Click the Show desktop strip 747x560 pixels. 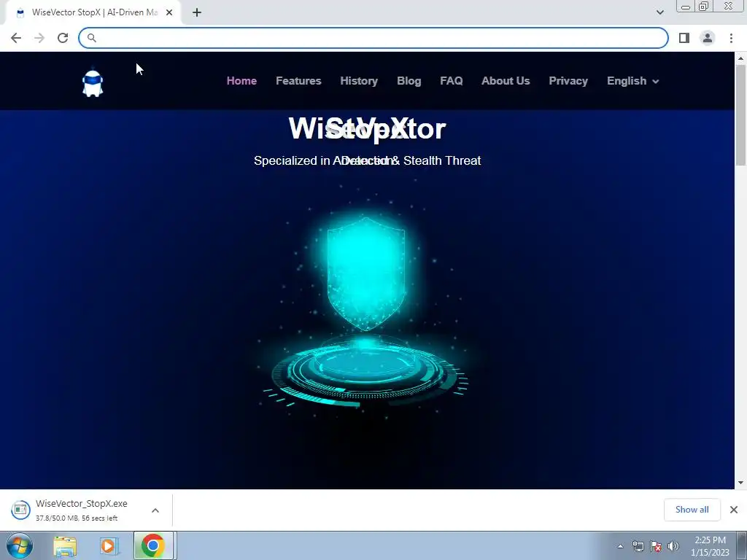tap(742, 546)
